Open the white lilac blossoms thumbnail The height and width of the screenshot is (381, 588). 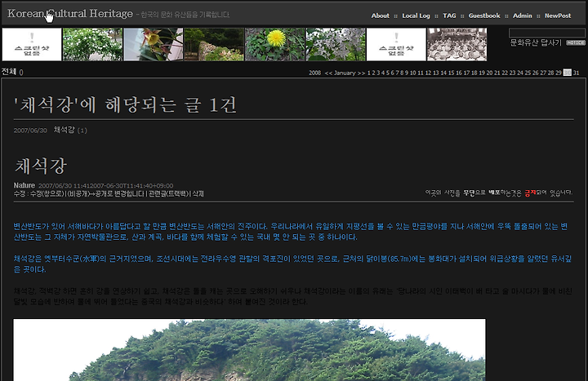(336, 44)
